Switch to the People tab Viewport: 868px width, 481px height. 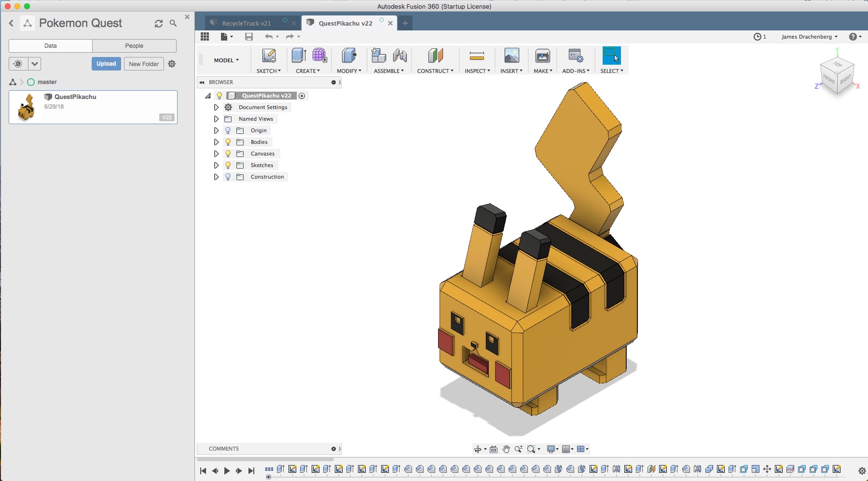point(134,46)
